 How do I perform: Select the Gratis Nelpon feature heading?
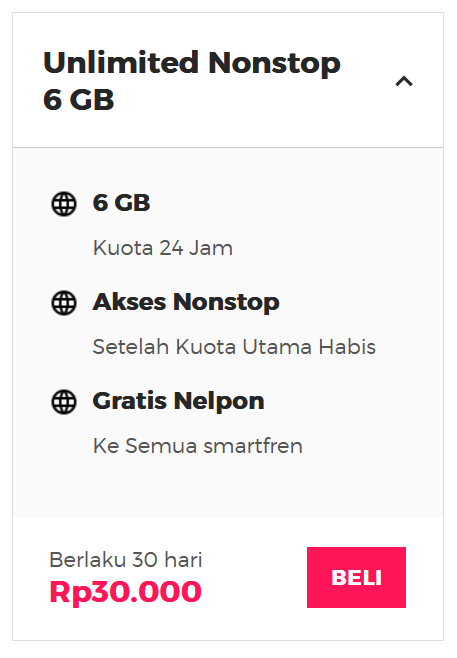178,401
